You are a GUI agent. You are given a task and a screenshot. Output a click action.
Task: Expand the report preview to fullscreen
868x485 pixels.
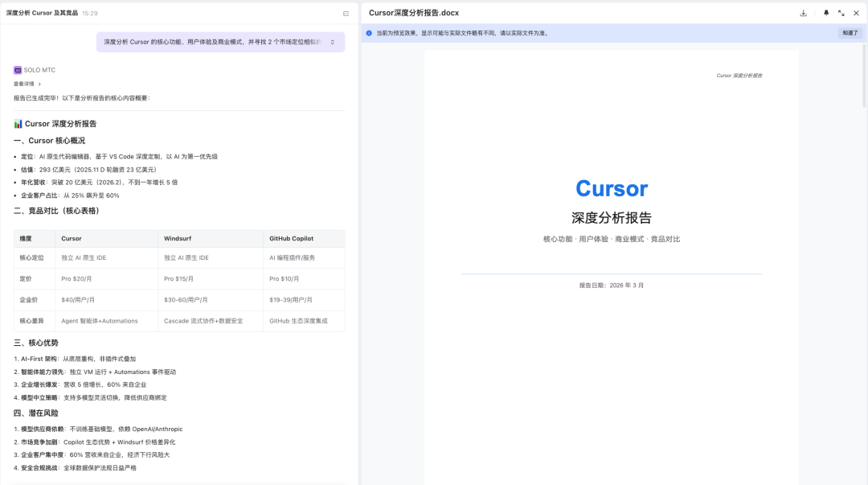pos(841,13)
